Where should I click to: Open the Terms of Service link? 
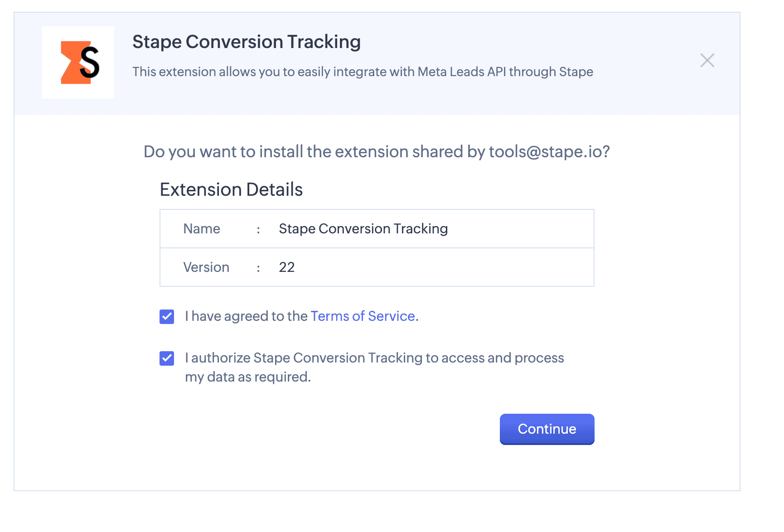(363, 316)
